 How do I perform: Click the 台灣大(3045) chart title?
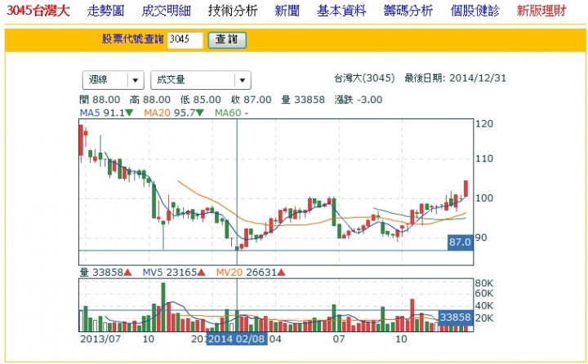(364, 78)
